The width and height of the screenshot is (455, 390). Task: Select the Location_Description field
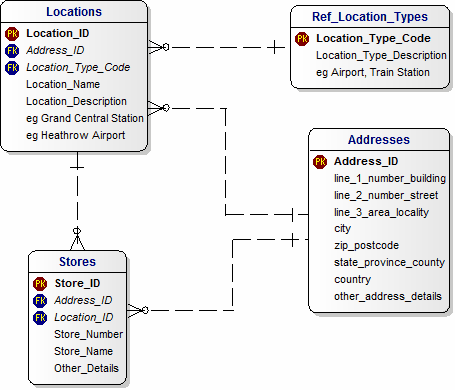[x=76, y=102]
